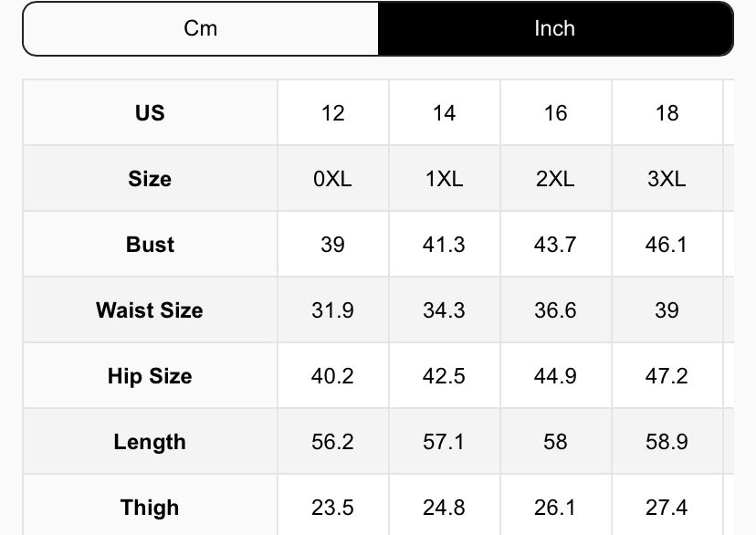The image size is (756, 535).
Task: Click US size 18 cell
Action: (667, 112)
